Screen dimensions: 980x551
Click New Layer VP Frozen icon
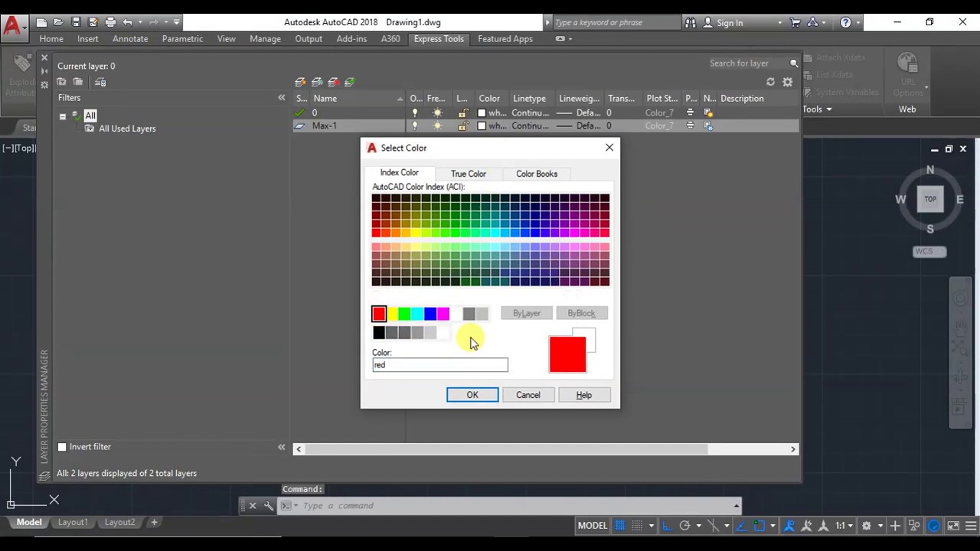[317, 82]
